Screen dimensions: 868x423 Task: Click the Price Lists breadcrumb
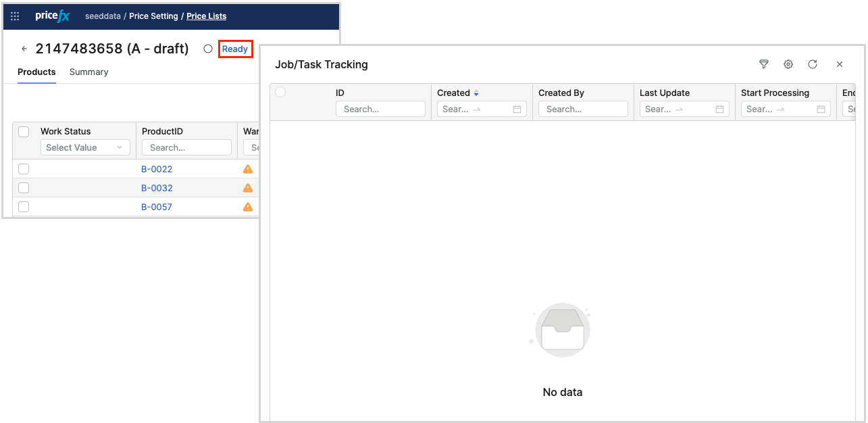207,16
